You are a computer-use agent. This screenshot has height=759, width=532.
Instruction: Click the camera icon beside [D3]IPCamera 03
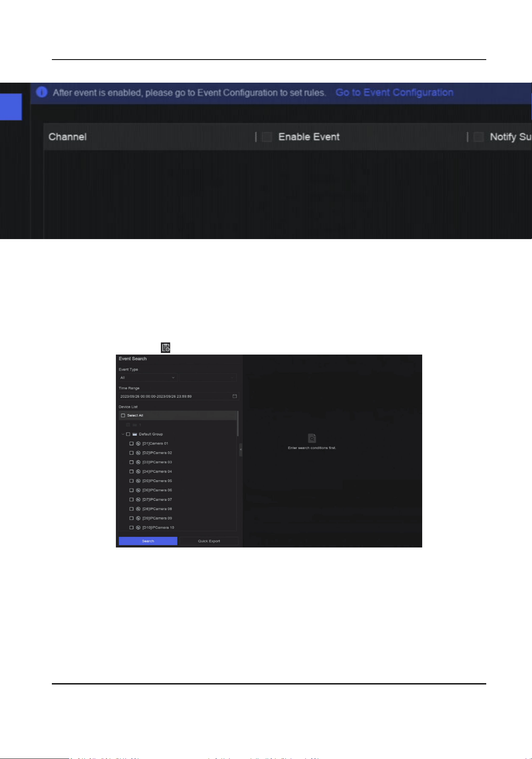click(138, 462)
